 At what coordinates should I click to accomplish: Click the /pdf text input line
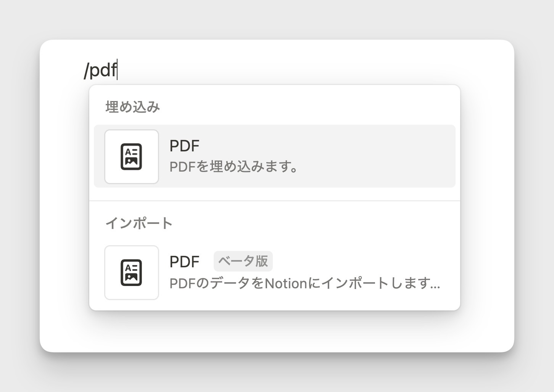101,70
